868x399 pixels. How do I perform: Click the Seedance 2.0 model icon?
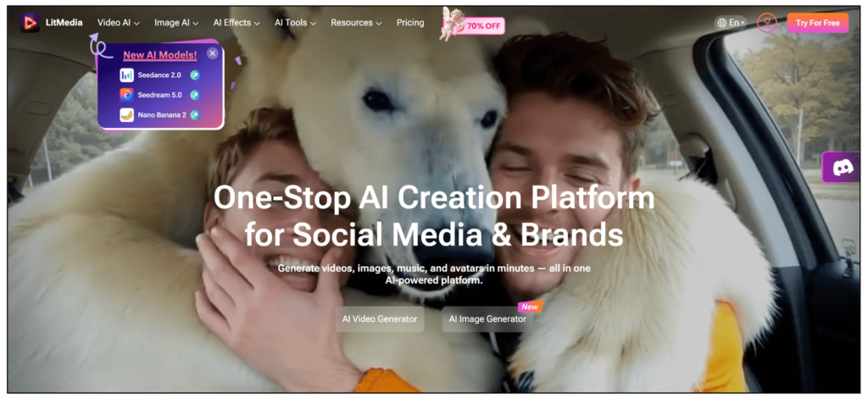[127, 75]
